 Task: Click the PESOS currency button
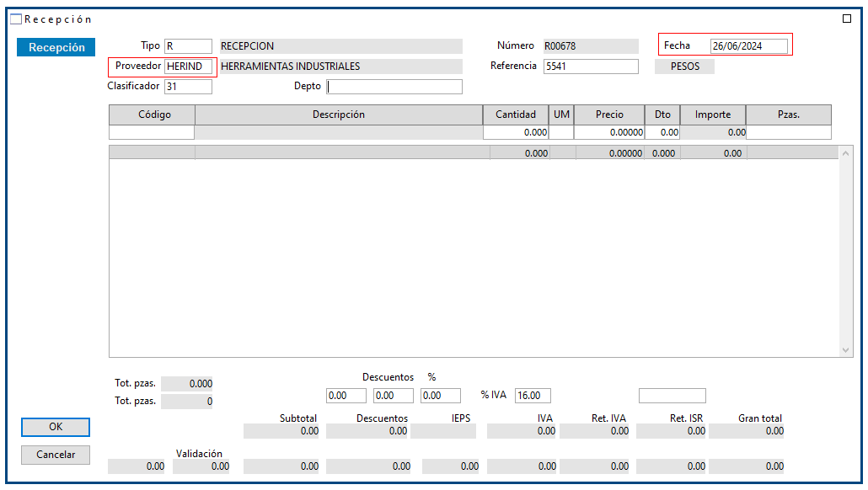click(684, 67)
